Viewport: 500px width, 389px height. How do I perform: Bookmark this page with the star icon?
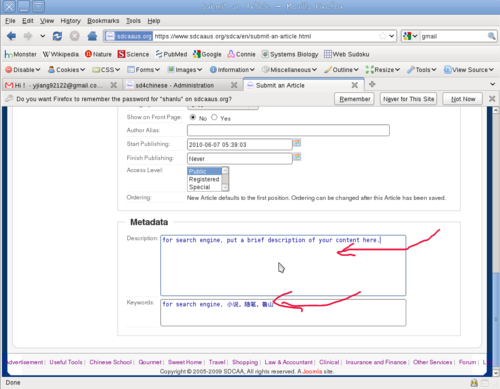[383, 36]
